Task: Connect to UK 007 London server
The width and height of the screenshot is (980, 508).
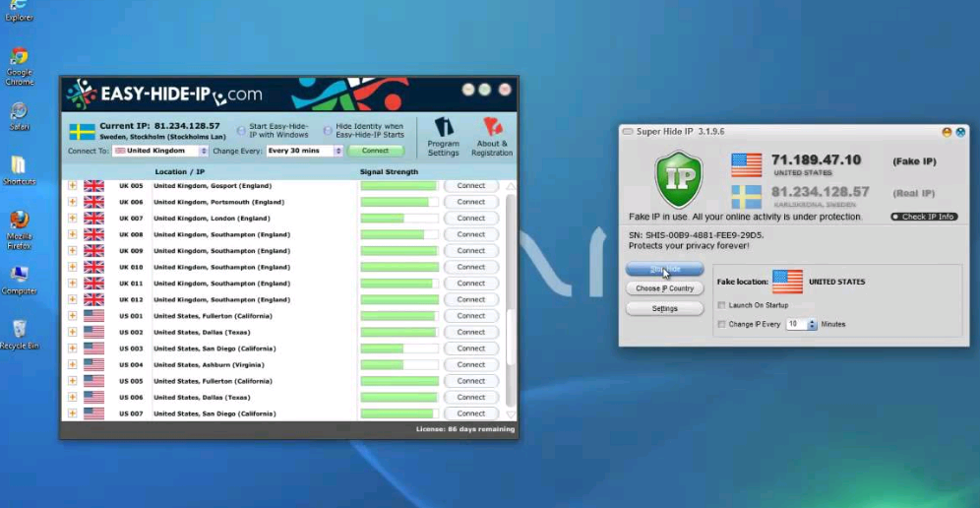Action: (x=471, y=219)
